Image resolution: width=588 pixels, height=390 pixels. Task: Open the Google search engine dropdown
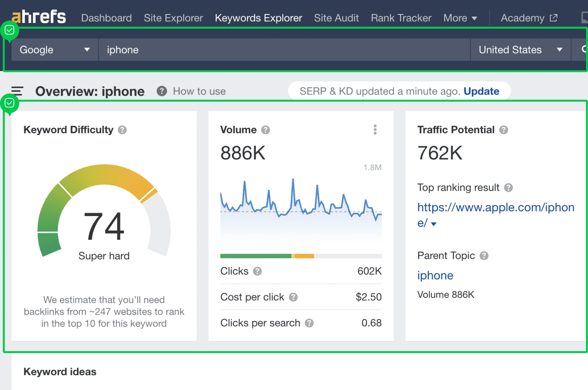point(55,50)
